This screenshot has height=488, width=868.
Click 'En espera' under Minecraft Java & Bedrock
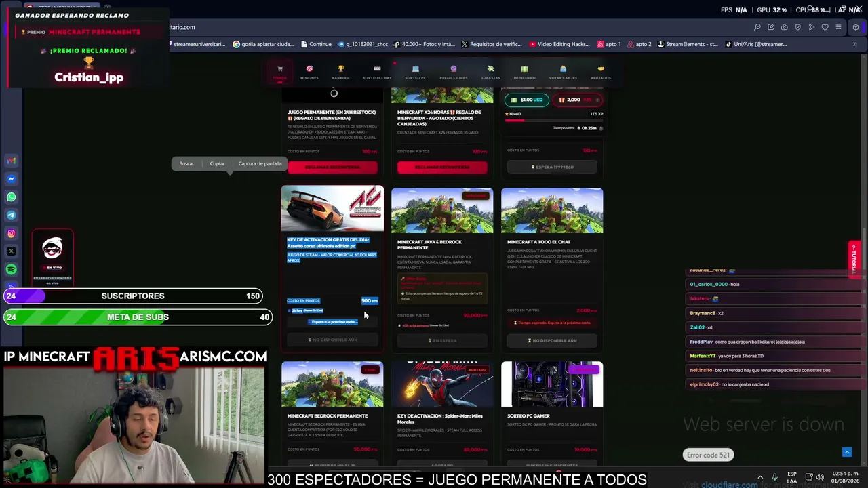(442, 340)
